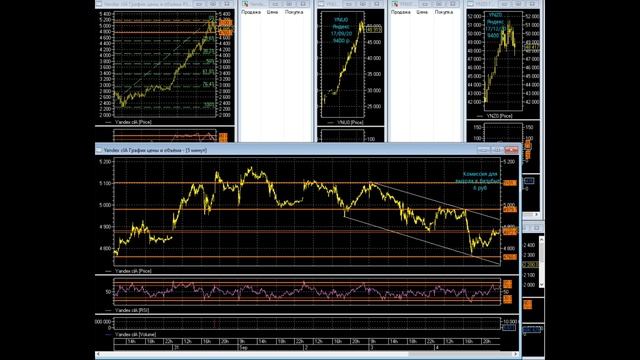Click the cyan YNU0 text note on the YNU0 chart

coord(341,30)
